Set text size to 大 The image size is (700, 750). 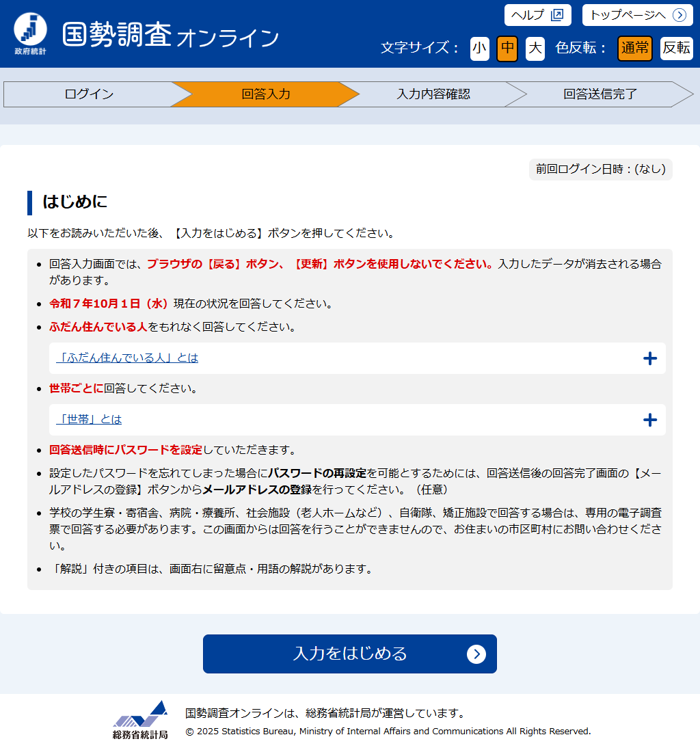pos(535,48)
